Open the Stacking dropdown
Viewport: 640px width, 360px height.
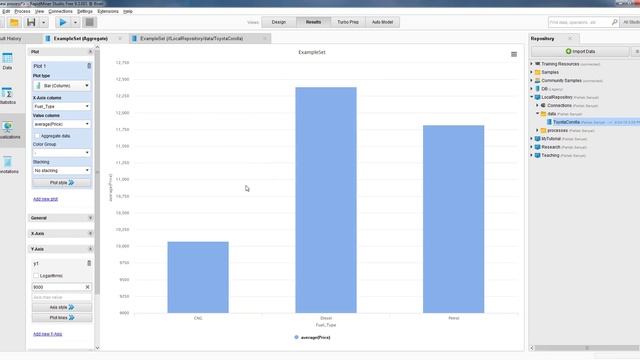(x=62, y=170)
